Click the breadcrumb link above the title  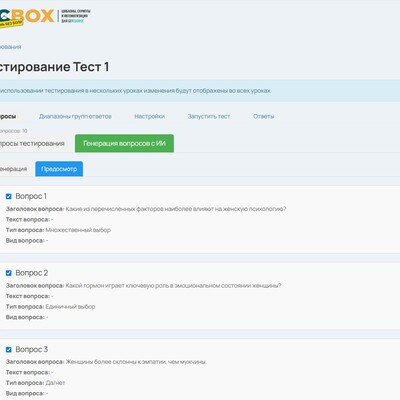pyautogui.click(x=10, y=47)
